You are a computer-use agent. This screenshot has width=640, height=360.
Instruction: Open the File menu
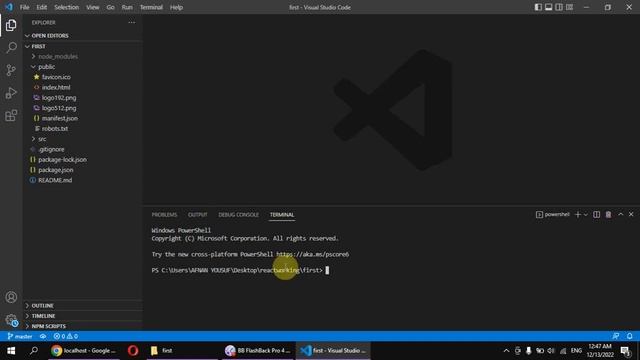[24, 7]
